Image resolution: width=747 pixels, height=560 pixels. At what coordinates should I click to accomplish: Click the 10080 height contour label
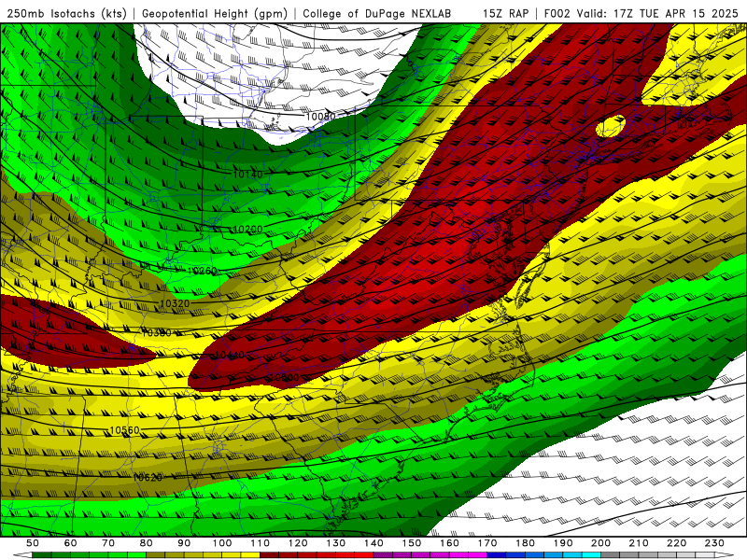[320, 116]
